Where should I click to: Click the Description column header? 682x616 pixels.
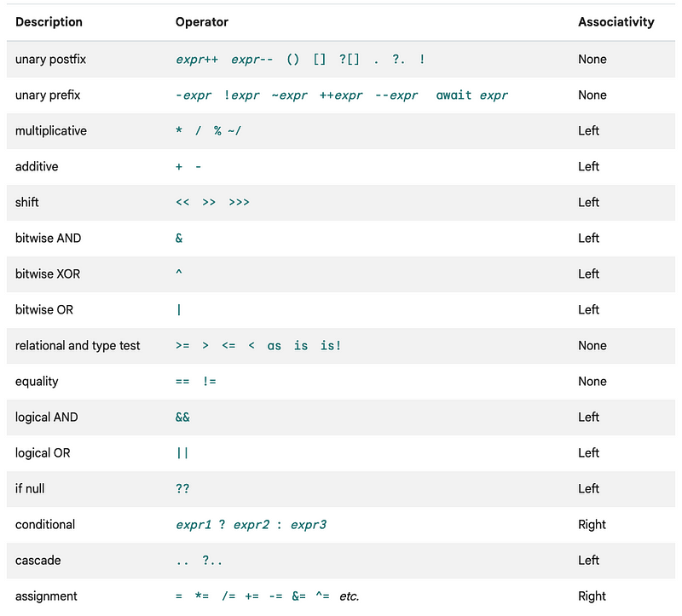click(49, 22)
